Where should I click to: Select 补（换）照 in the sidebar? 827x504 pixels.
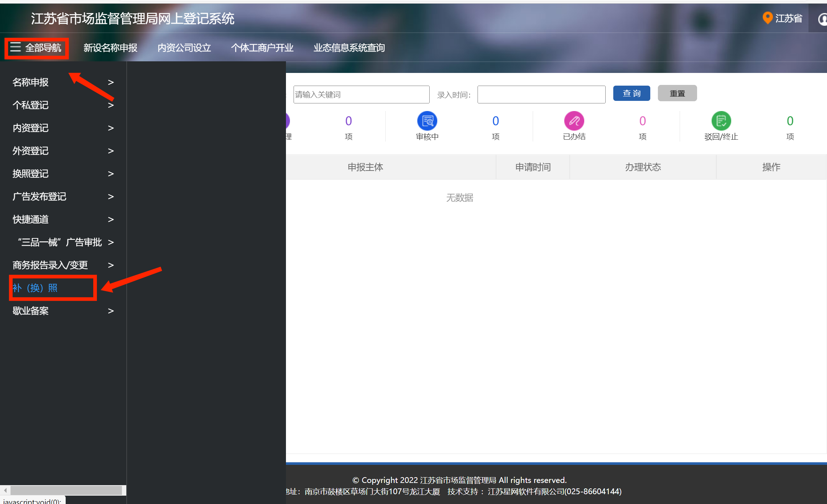click(35, 288)
